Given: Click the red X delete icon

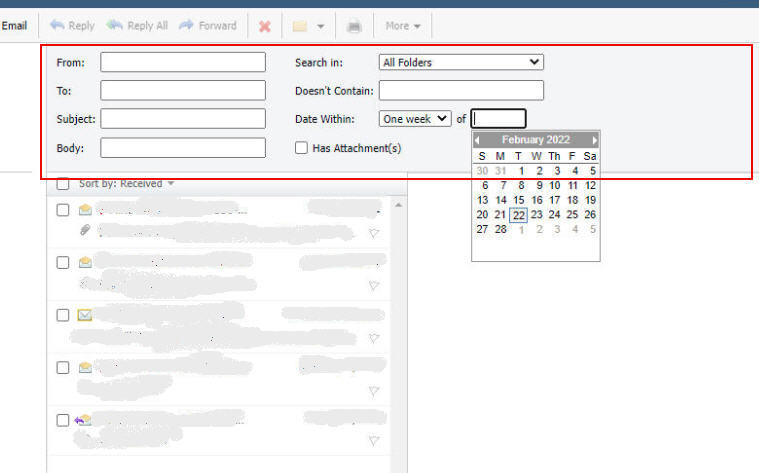Looking at the screenshot, I should tap(264, 26).
